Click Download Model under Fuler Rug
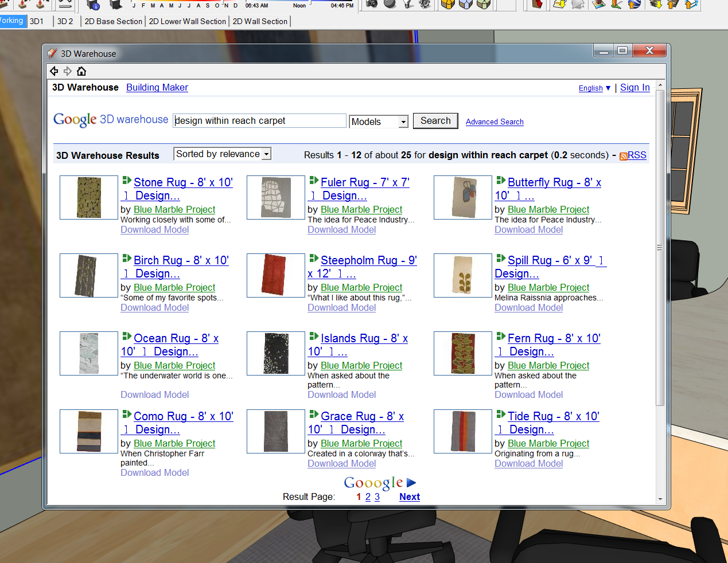 [342, 230]
